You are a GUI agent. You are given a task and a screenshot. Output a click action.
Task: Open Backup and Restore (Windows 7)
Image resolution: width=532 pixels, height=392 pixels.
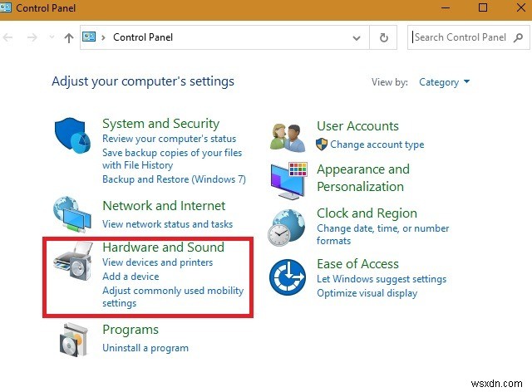point(174,179)
